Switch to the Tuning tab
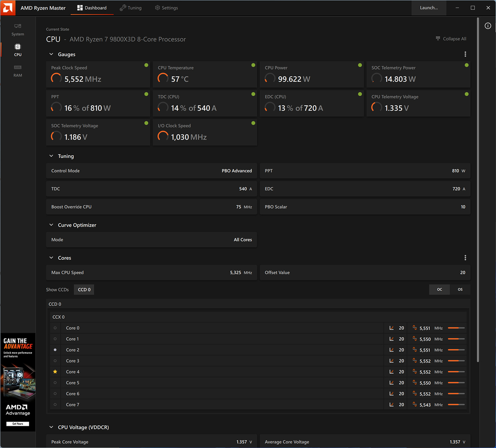This screenshot has height=448, width=496. click(131, 8)
